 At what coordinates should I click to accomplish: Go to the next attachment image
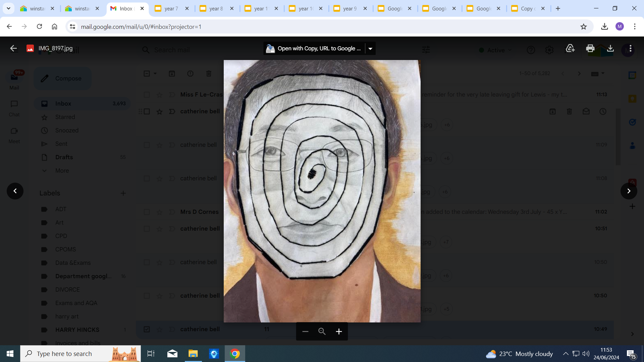pyautogui.click(x=629, y=191)
